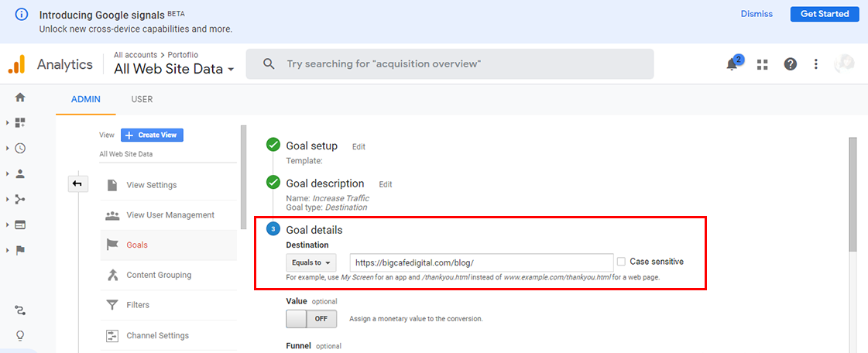Click the Discover lightbulb icon
The image size is (868, 353).
[20, 335]
